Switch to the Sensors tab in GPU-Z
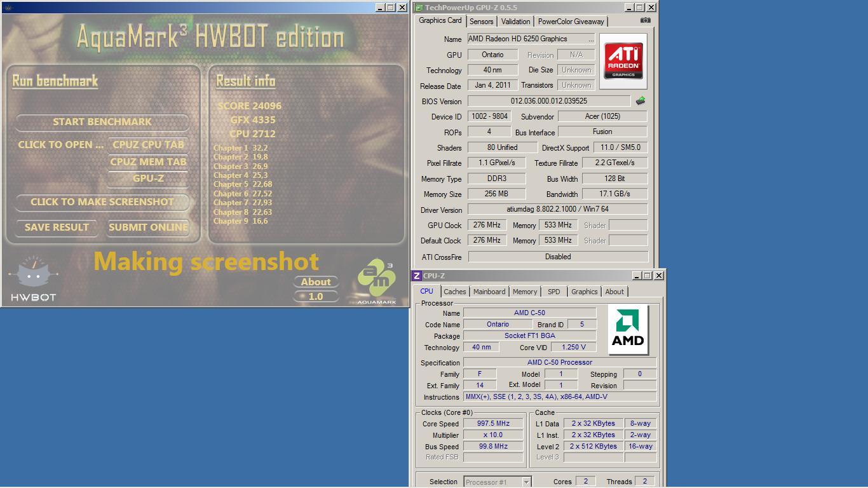The width and height of the screenshot is (868, 488). click(x=481, y=22)
